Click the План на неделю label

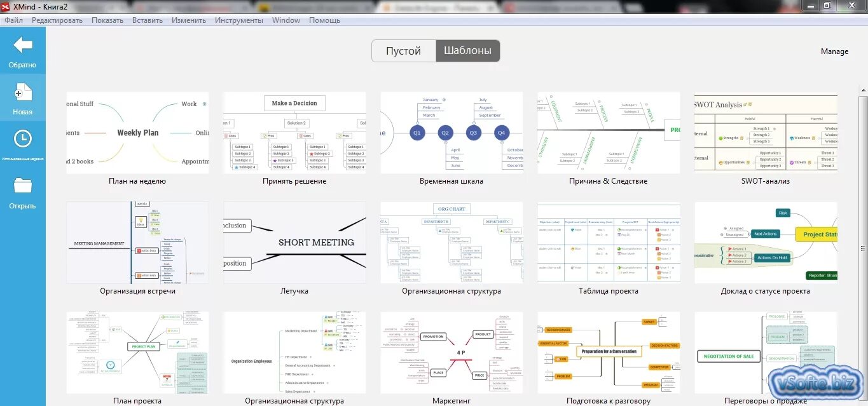coord(137,181)
